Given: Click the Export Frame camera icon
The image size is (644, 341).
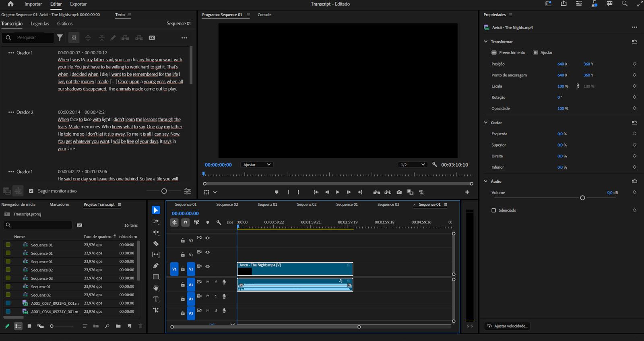Looking at the screenshot, I should click(399, 192).
